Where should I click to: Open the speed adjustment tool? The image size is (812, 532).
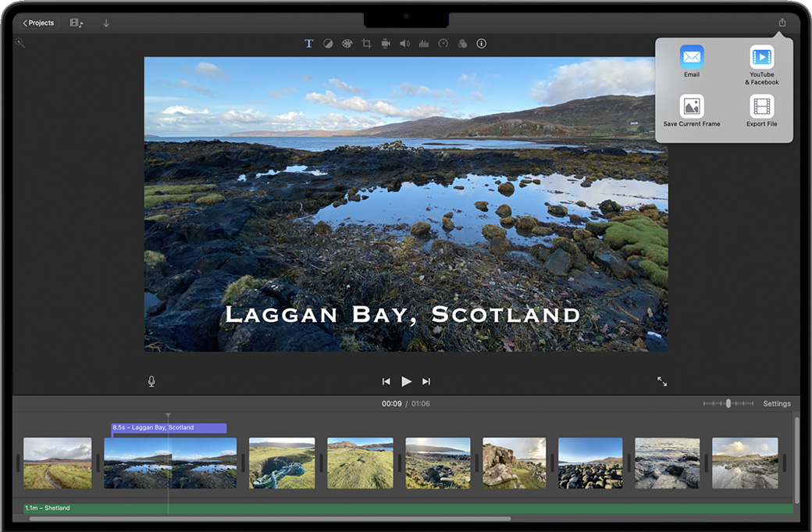click(443, 44)
